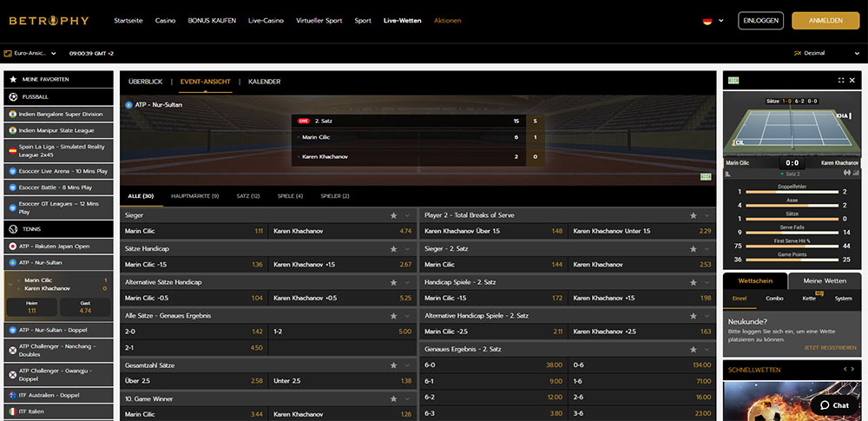Click Japan flag for ATP Rakuten Open
This screenshot has height=421, width=868.
pyautogui.click(x=13, y=246)
